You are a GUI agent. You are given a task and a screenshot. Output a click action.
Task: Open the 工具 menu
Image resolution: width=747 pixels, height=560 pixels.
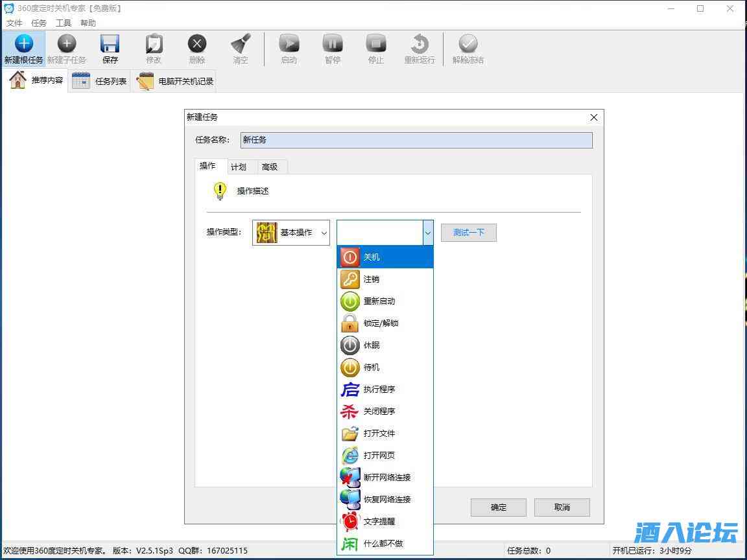pos(64,23)
